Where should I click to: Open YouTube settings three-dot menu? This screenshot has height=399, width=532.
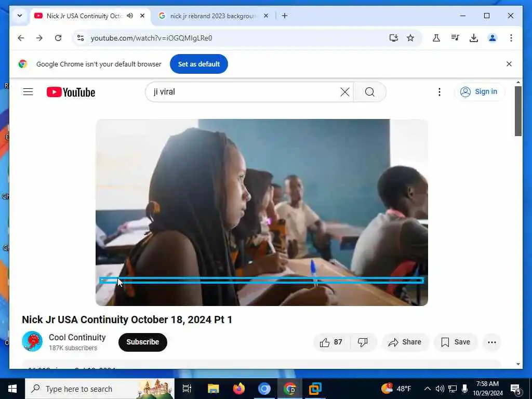pyautogui.click(x=440, y=92)
